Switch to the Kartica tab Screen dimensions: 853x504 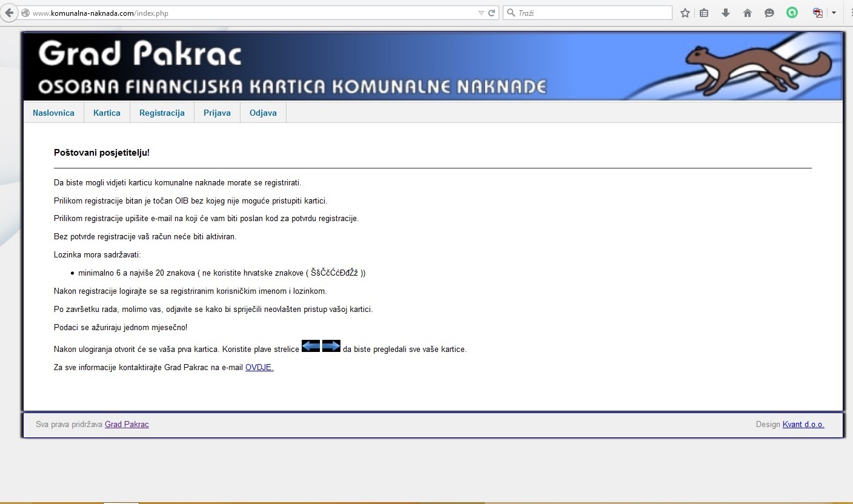[107, 113]
